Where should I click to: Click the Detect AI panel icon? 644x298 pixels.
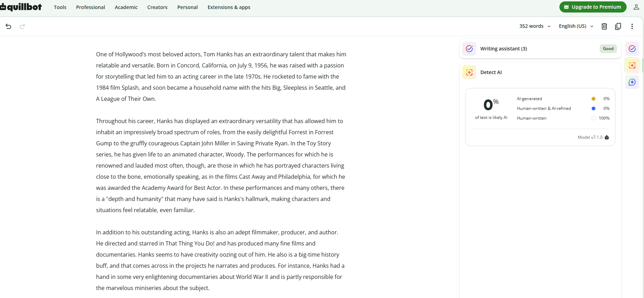point(469,72)
